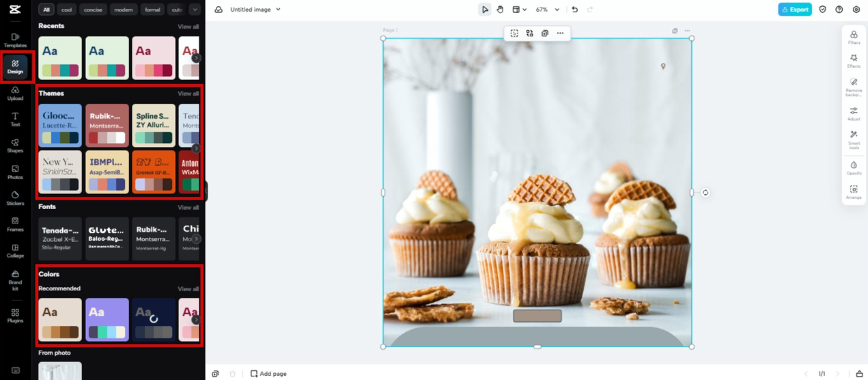This screenshot has height=380, width=868.
Task: Select the concise filter tag
Action: [x=93, y=10]
